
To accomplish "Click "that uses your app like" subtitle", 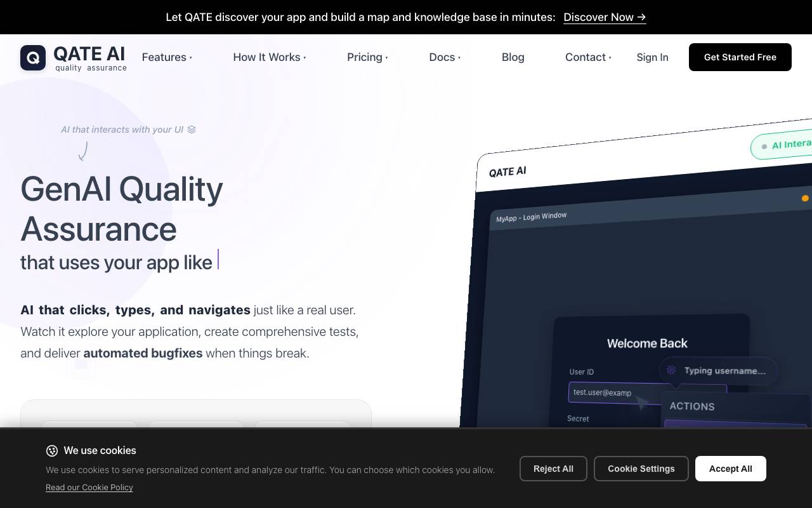I will (x=116, y=262).
